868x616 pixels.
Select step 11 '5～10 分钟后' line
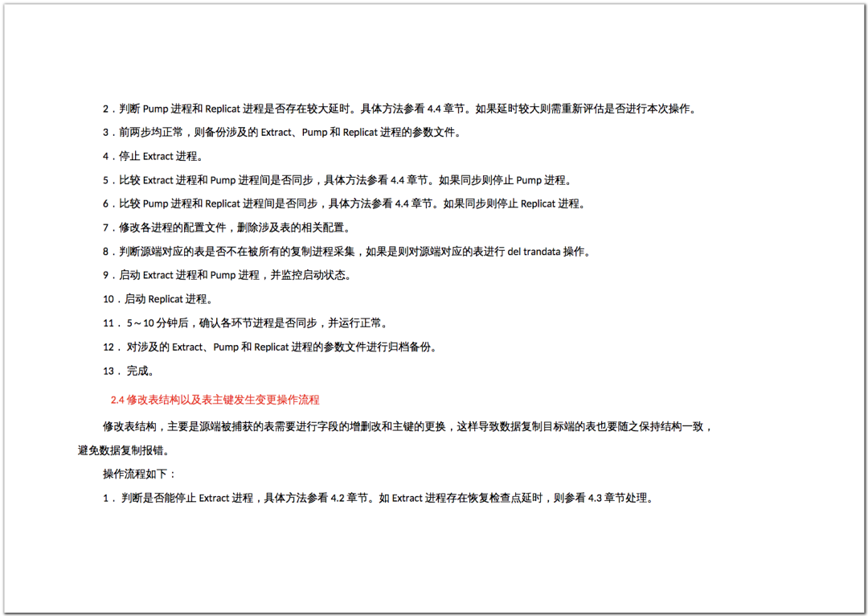(x=247, y=323)
